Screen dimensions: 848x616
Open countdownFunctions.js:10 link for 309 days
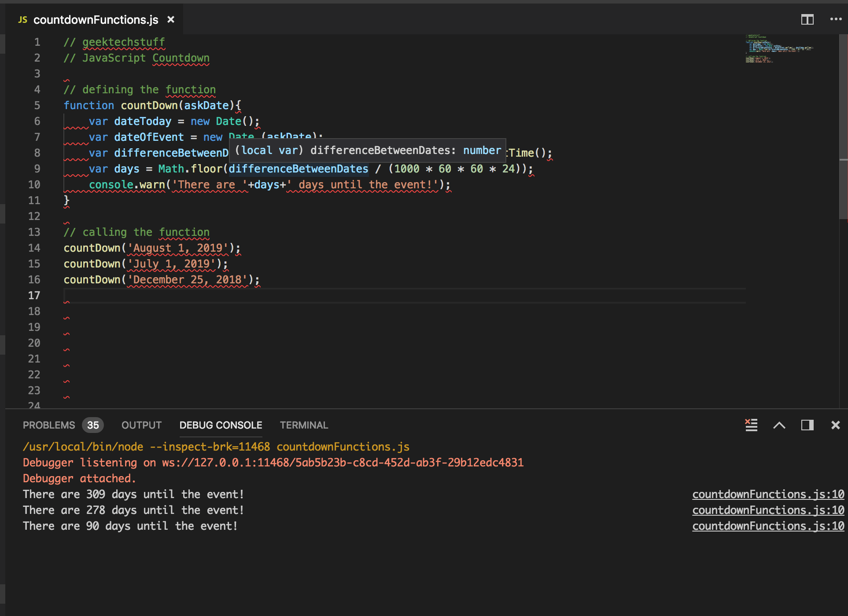[768, 494]
